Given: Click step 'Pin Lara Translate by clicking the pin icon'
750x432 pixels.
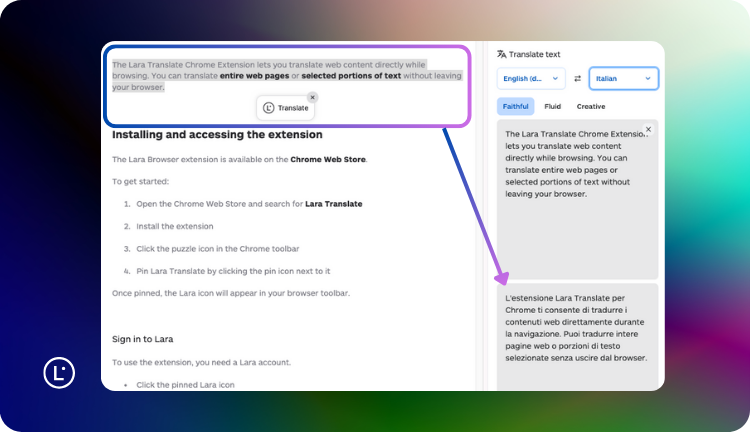Looking at the screenshot, I should point(233,271).
